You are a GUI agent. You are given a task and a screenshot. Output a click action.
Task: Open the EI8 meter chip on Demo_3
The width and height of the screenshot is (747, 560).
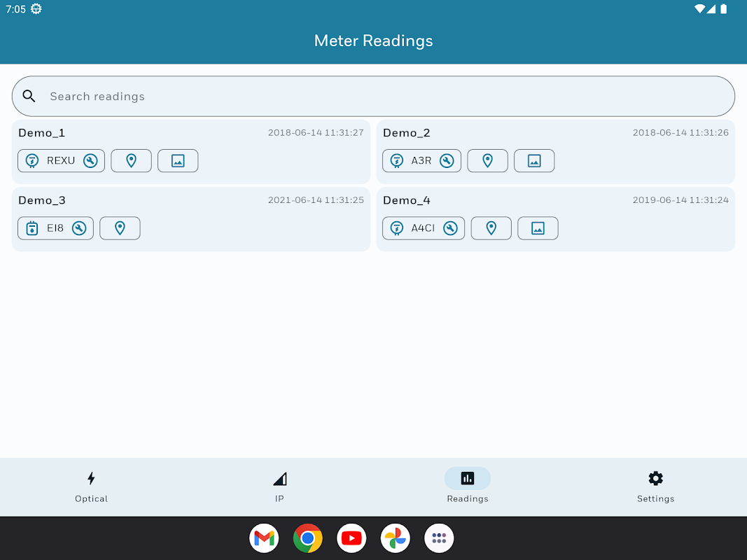(x=56, y=228)
